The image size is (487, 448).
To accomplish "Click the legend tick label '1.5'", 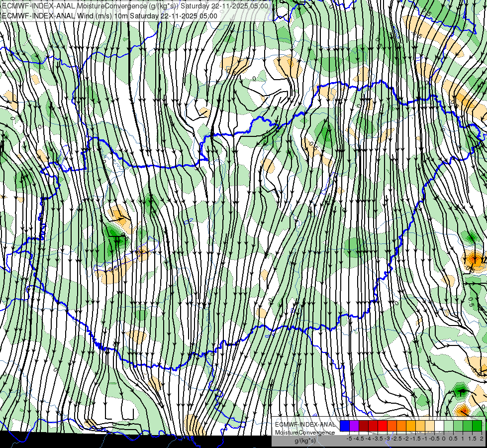I will point(472,439).
